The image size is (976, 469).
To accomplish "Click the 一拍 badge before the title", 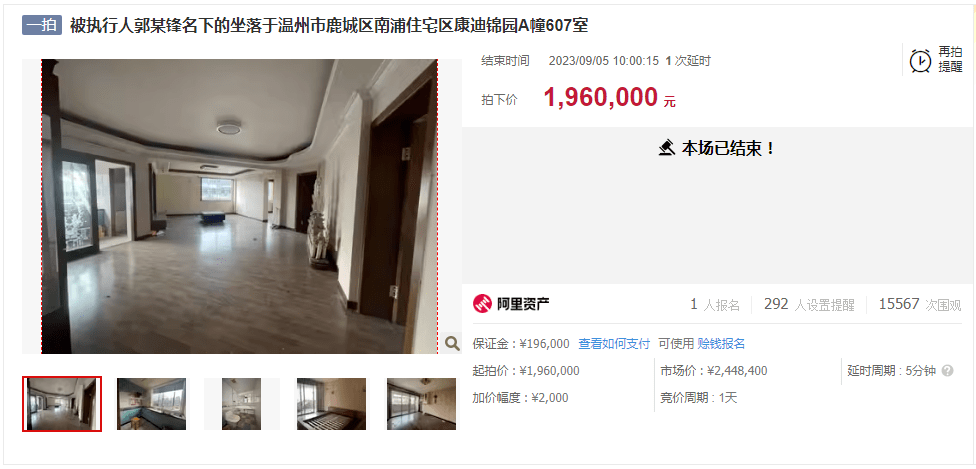I will coord(42,26).
